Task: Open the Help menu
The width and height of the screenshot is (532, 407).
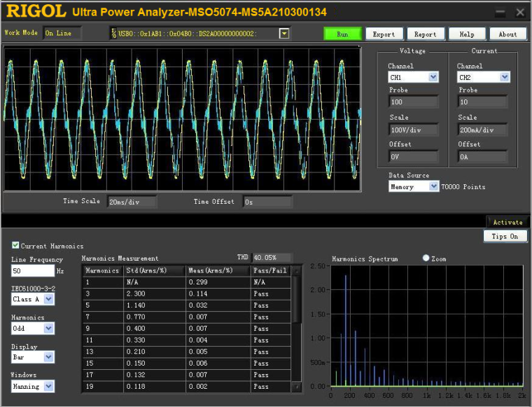Action: tap(466, 34)
